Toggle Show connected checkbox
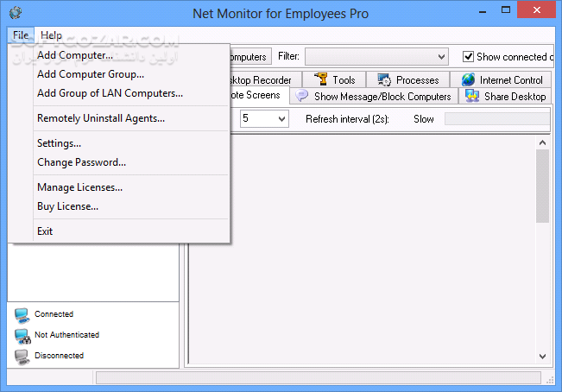The height and width of the screenshot is (392, 562). click(x=468, y=57)
